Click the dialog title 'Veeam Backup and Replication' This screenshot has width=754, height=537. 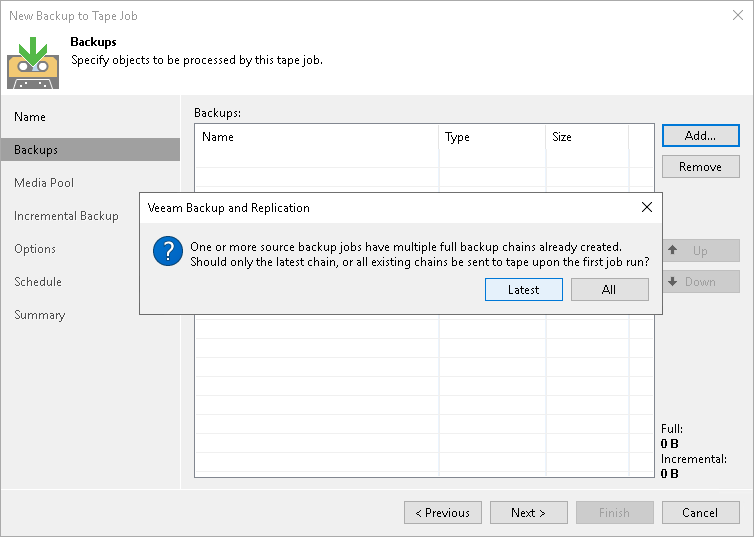click(228, 208)
